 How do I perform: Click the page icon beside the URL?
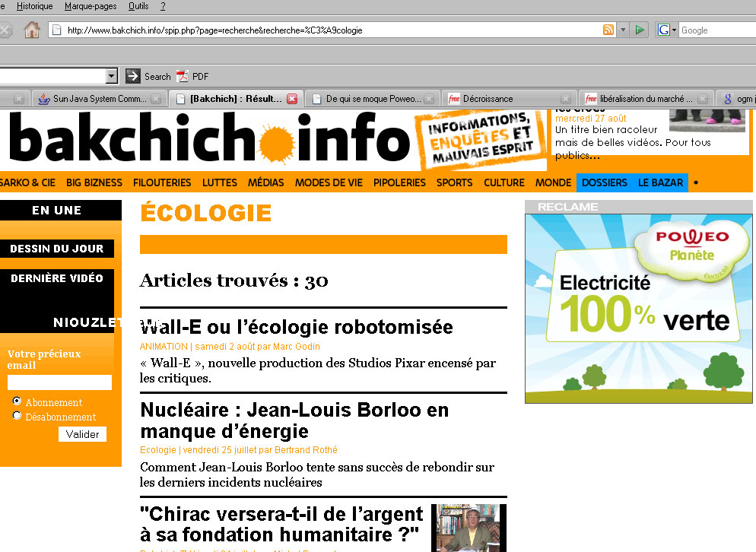[x=57, y=30]
